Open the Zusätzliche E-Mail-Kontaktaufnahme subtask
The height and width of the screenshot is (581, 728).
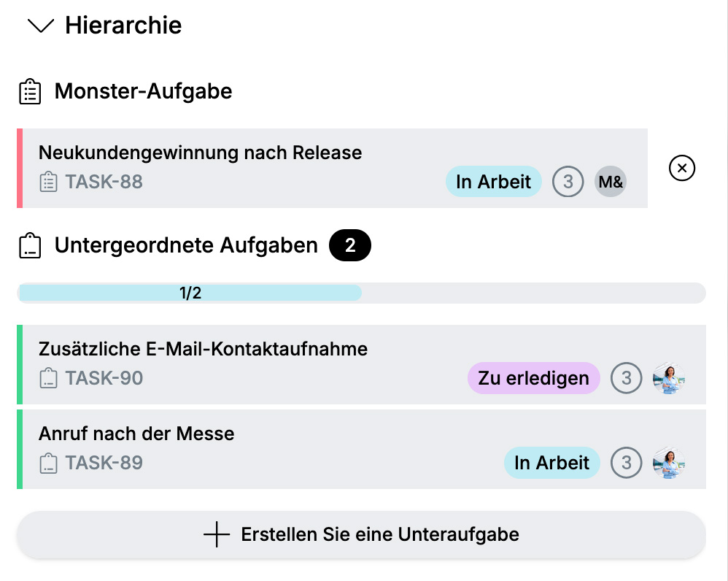click(361, 364)
